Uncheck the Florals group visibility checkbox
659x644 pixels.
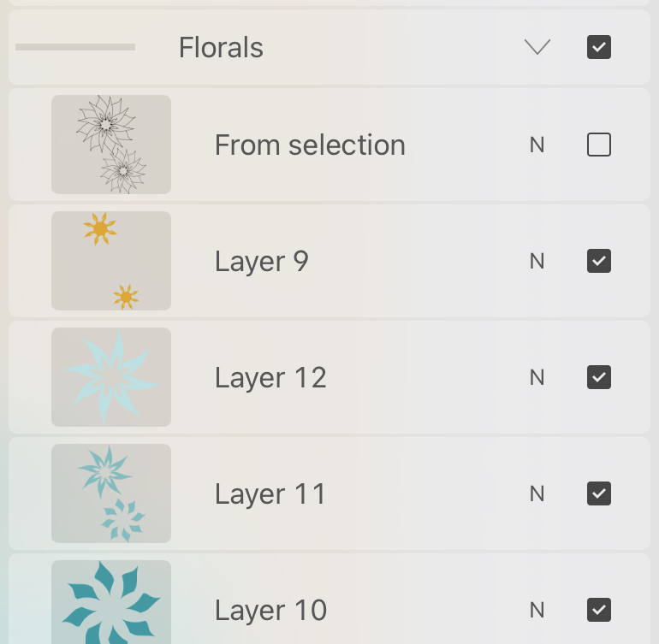pos(599,48)
